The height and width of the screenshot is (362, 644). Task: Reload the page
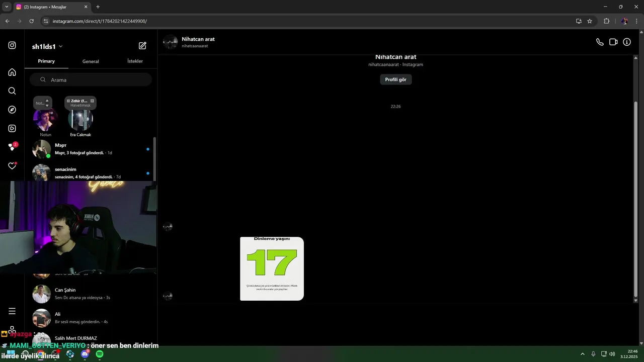31,21
